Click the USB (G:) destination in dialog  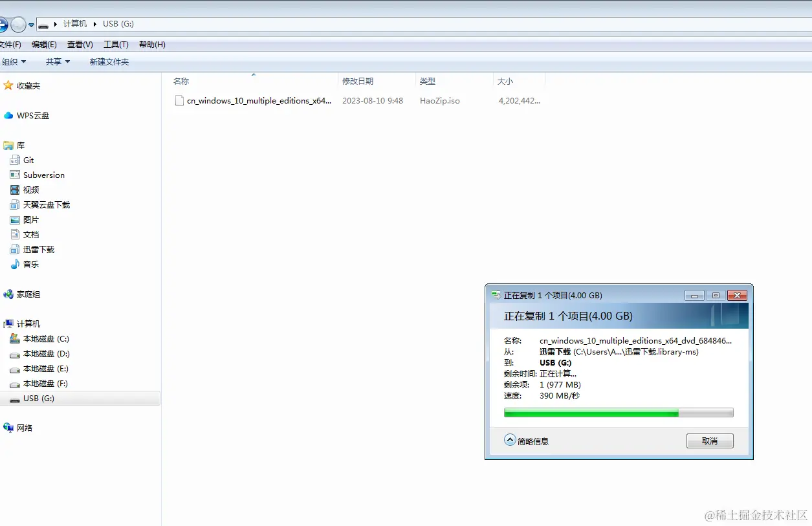(x=556, y=362)
